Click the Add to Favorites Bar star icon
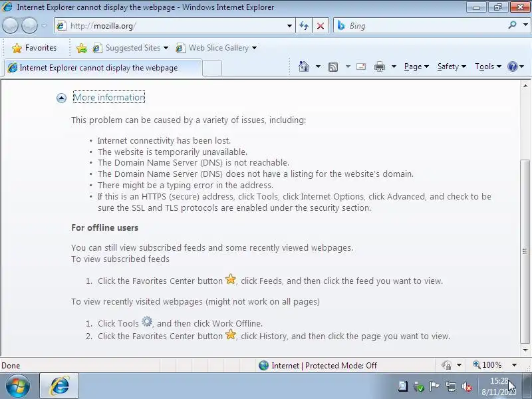Image resolution: width=532 pixels, height=399 pixels. [81, 48]
